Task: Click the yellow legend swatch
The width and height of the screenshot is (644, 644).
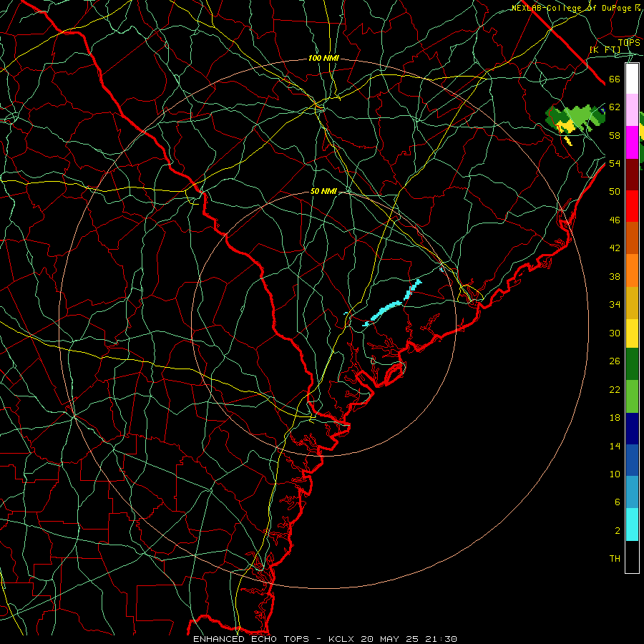Action: pos(632,333)
